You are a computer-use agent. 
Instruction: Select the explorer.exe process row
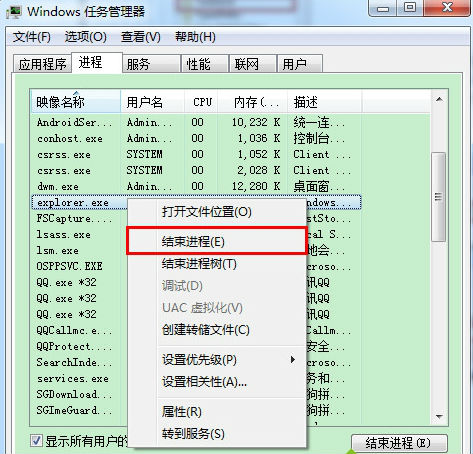(x=79, y=202)
